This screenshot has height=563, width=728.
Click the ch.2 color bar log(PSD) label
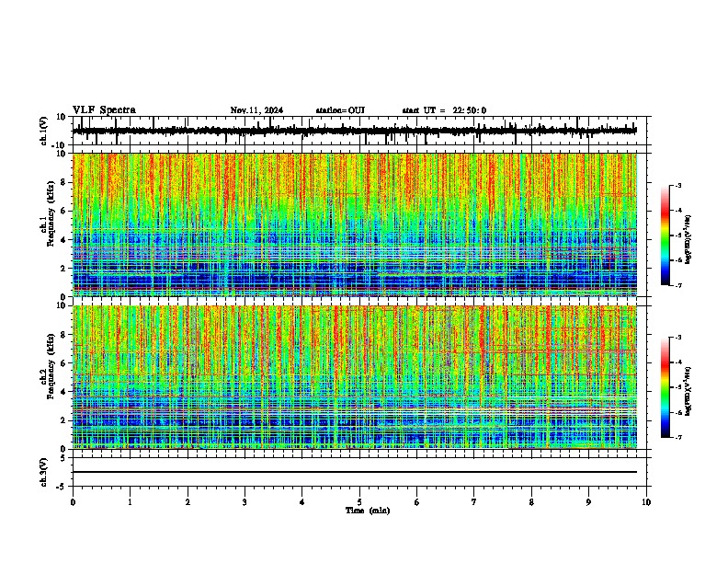(x=688, y=391)
